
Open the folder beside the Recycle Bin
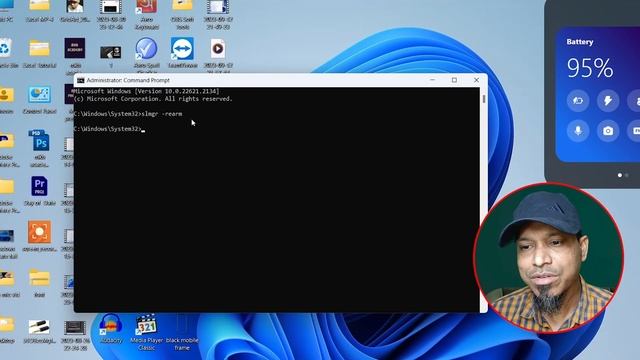tap(39, 49)
